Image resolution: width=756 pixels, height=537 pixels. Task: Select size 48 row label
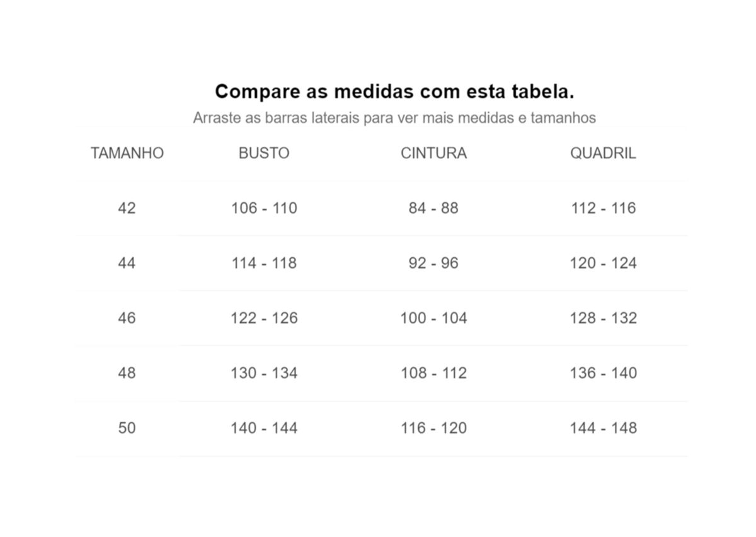pyautogui.click(x=127, y=372)
